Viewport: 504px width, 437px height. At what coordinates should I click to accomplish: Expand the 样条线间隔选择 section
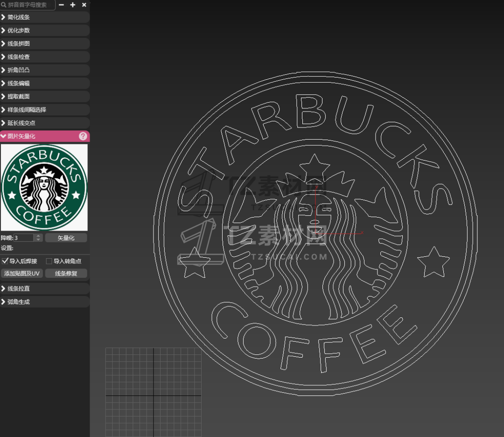pos(45,110)
